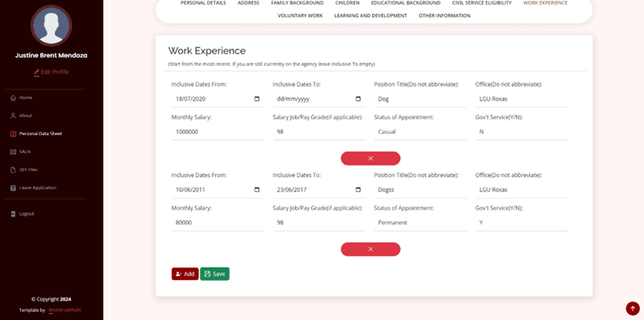The width and height of the screenshot is (644, 320).
Task: Open calendar picker for 23/06/2017 date
Action: point(358,190)
